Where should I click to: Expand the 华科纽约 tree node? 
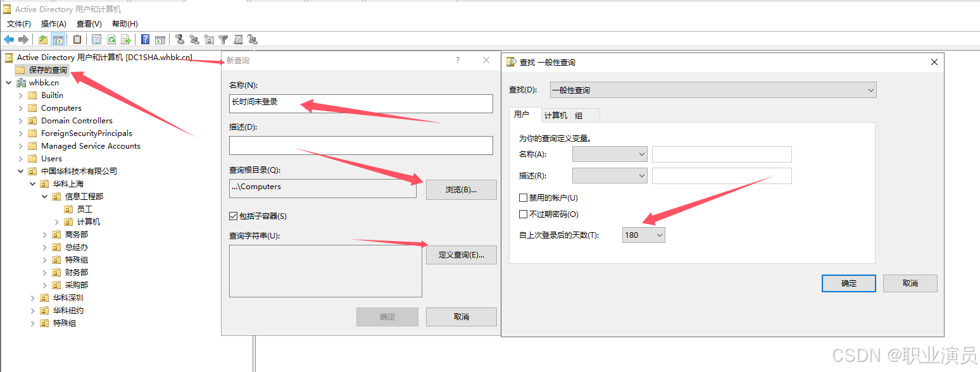(32, 311)
